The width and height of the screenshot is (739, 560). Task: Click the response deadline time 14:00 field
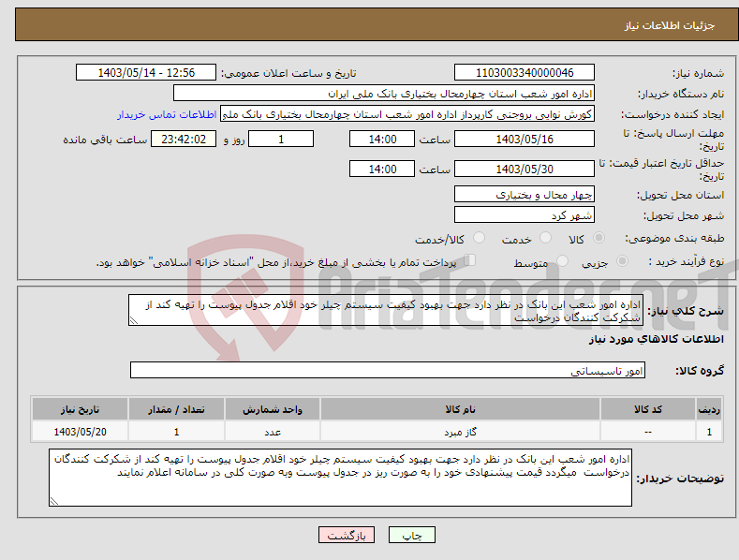point(382,139)
